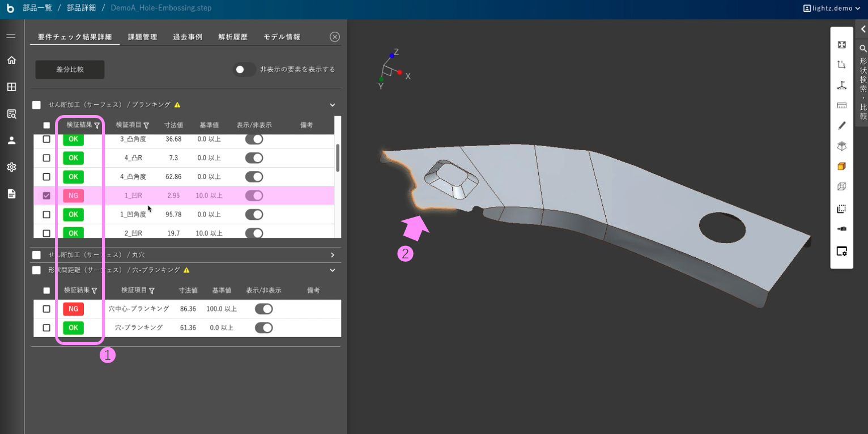868x434 pixels.
Task: Open the grid dashboard icon in sidebar
Action: [11, 87]
